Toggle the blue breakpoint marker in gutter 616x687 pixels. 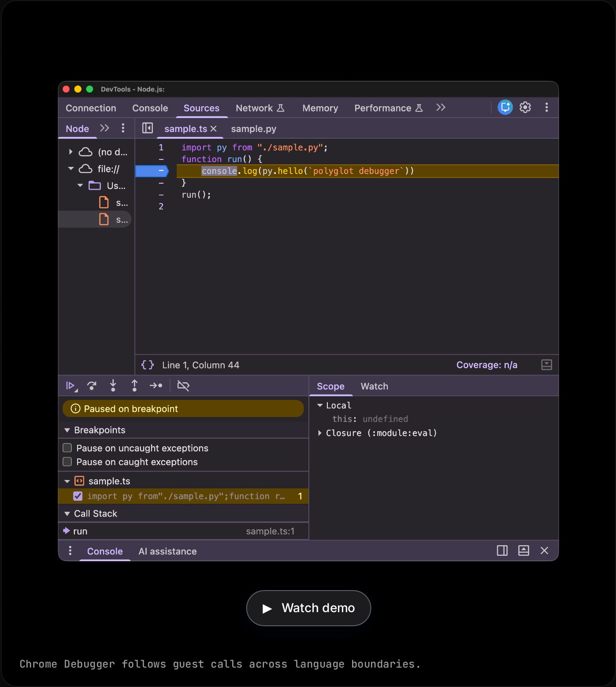click(152, 171)
